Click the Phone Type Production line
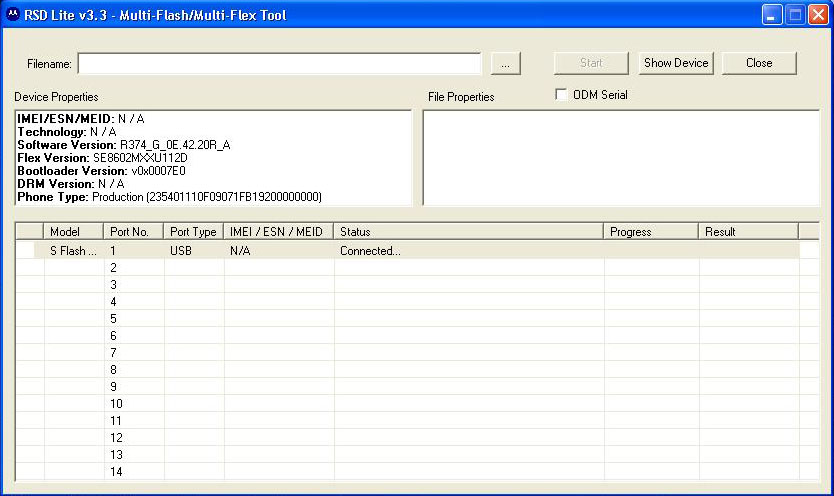Viewport: 834px width, 496px height. coord(170,197)
